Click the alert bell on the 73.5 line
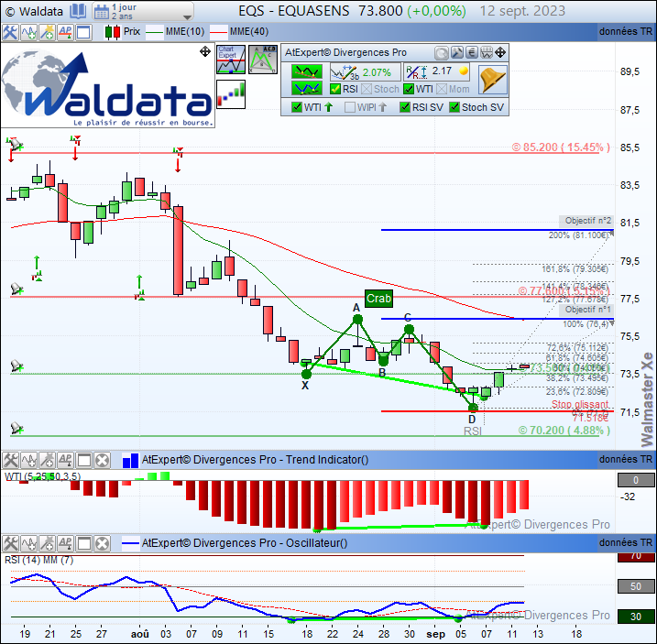Viewport: 657px width, 644px height. (16, 366)
